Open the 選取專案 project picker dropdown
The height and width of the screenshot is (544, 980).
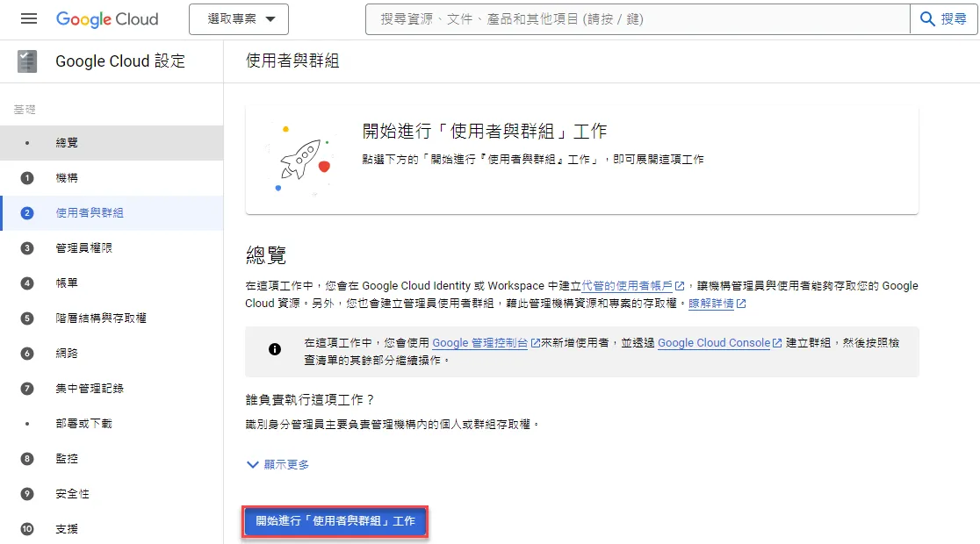pos(239,19)
